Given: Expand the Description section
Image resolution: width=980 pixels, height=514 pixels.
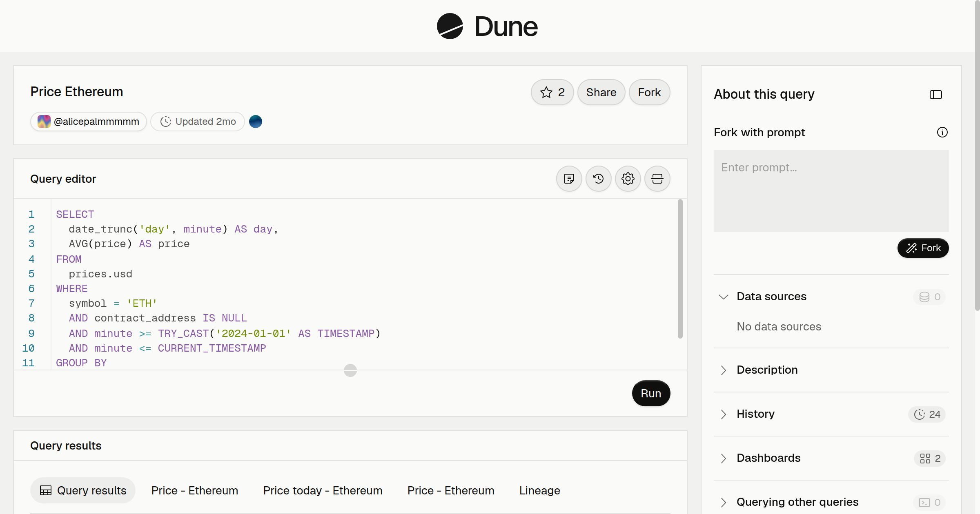Looking at the screenshot, I should click(x=723, y=370).
